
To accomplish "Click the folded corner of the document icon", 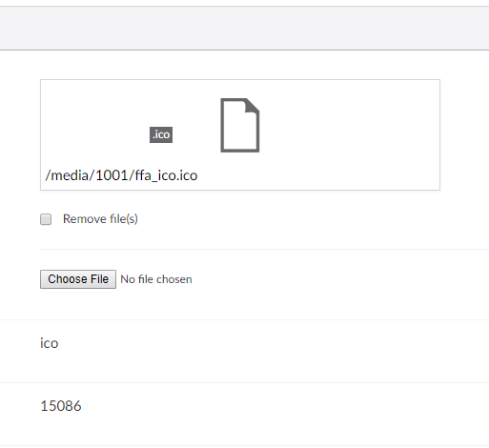I will [x=253, y=106].
